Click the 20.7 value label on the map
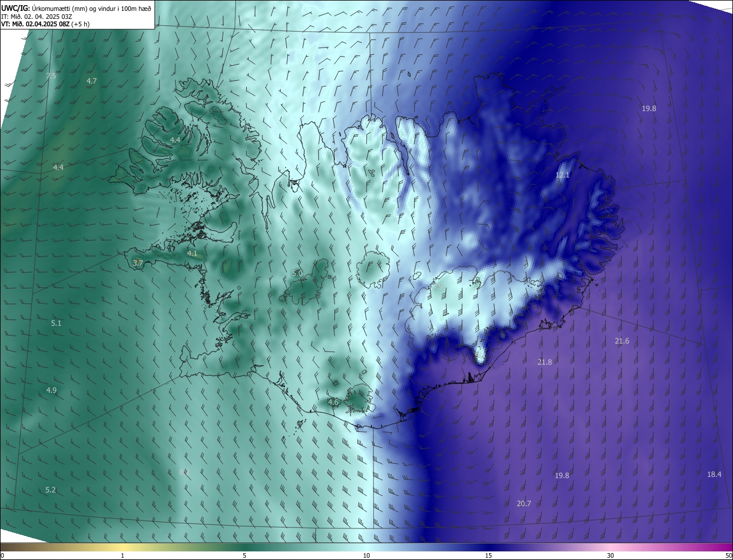 (523, 503)
